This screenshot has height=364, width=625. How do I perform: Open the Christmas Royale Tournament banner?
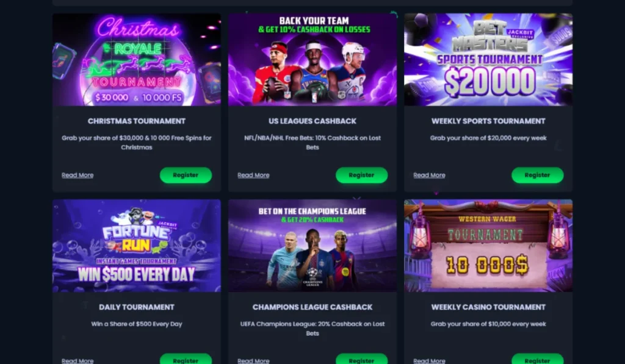tap(137, 60)
